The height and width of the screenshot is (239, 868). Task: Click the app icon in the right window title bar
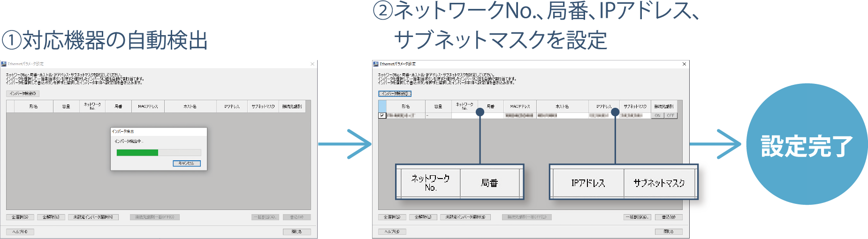(x=376, y=64)
